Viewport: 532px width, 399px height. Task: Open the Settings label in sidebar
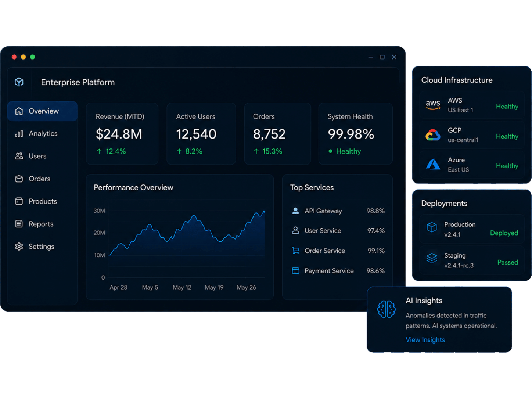pos(42,247)
